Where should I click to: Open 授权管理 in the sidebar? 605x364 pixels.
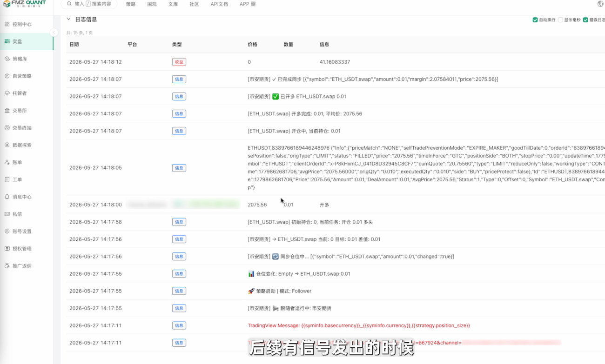[22, 249]
